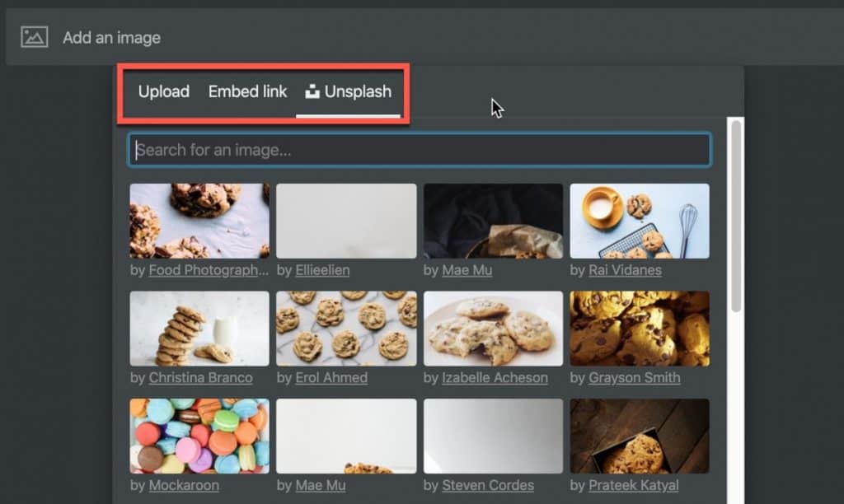
Task: Open the Food Photograph... author link
Action: 209,270
